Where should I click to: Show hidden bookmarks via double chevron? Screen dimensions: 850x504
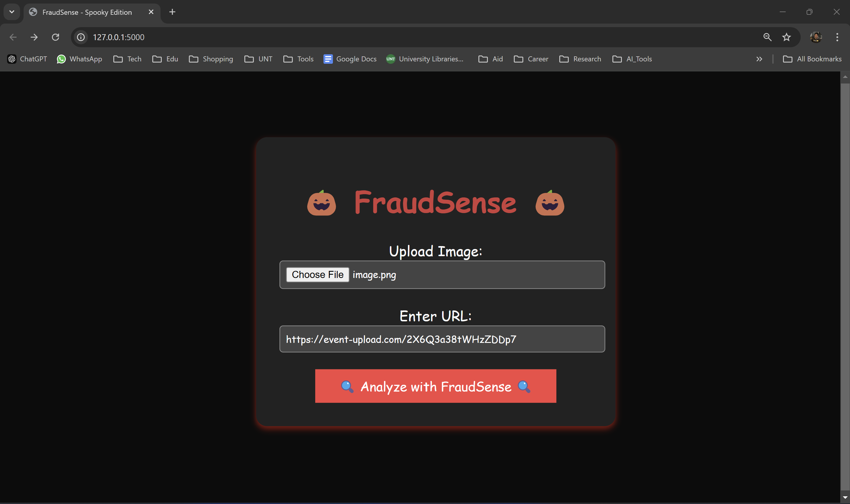(x=759, y=59)
